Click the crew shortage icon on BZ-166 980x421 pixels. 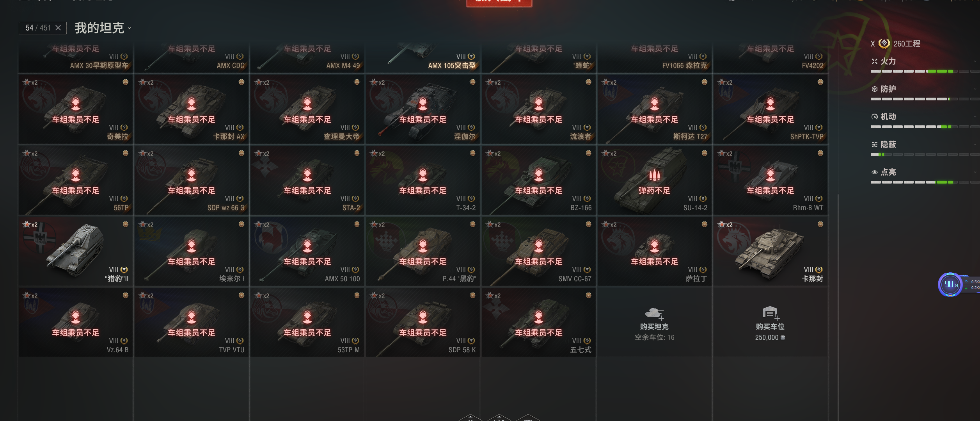click(x=539, y=175)
